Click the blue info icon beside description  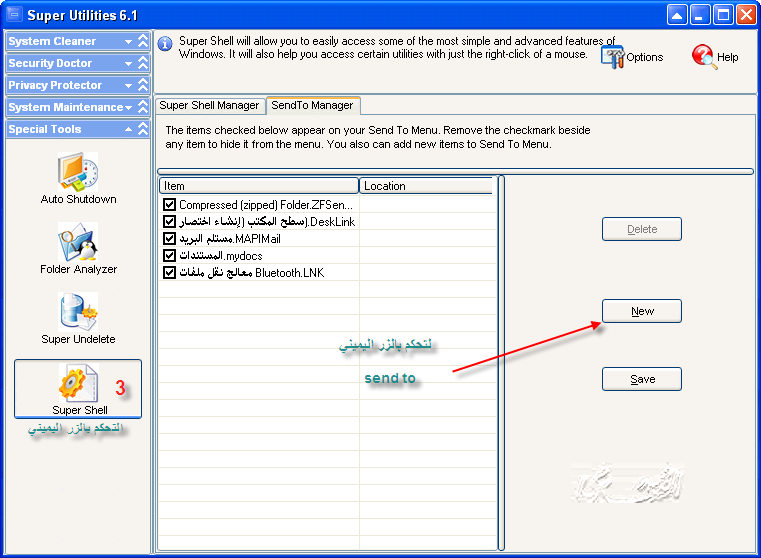pyautogui.click(x=165, y=44)
